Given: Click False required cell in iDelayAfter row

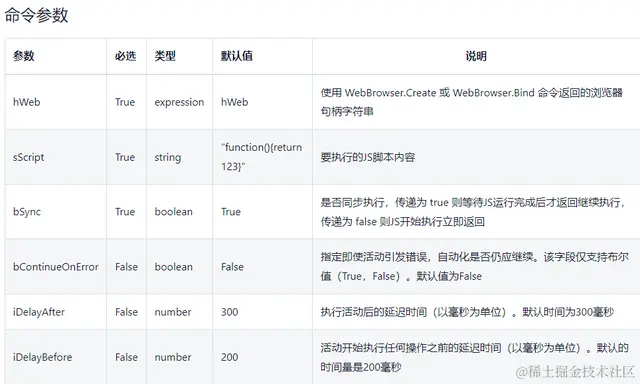Looking at the screenshot, I should click(127, 312).
